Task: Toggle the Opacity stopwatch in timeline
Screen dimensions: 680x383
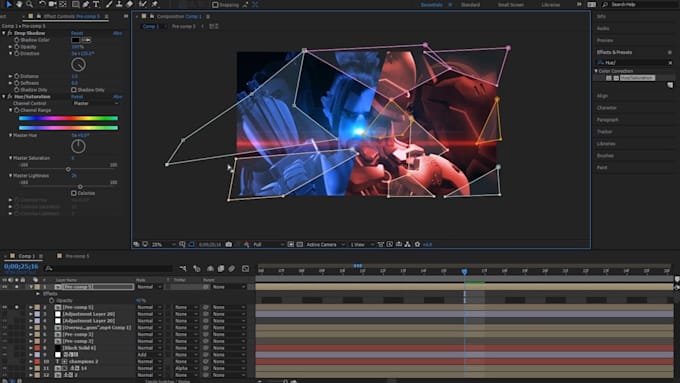Action: tap(51, 300)
